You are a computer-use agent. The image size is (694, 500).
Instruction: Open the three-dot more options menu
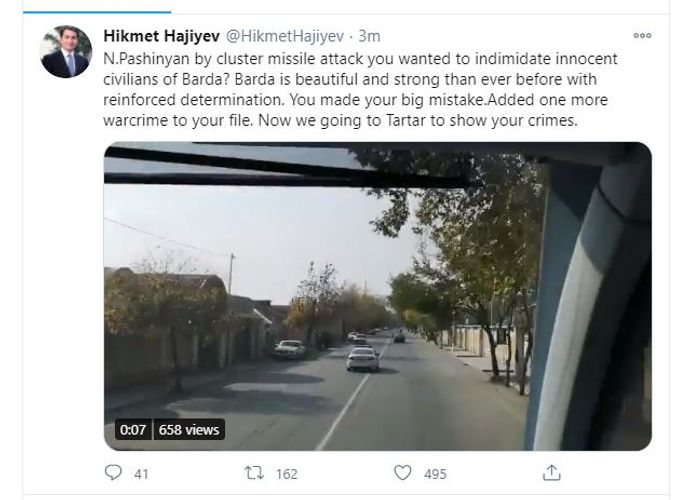click(x=642, y=35)
